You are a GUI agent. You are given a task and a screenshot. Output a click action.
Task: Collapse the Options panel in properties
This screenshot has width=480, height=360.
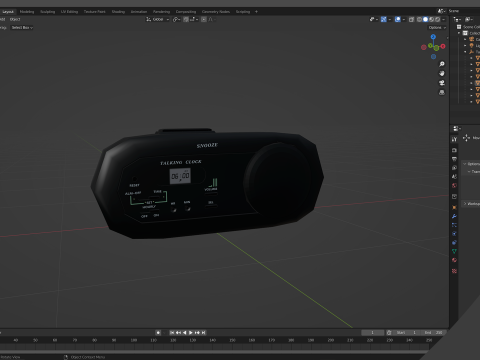465,164
